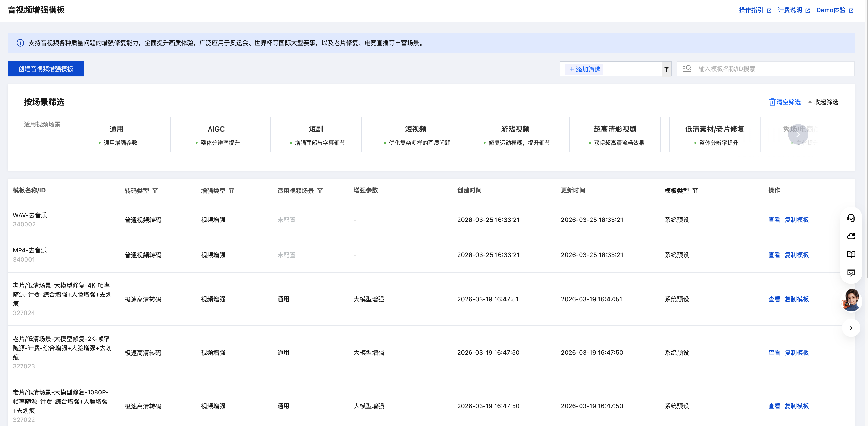Click the 模板类型 column filter icon
This screenshot has width=868, height=426.
(695, 191)
